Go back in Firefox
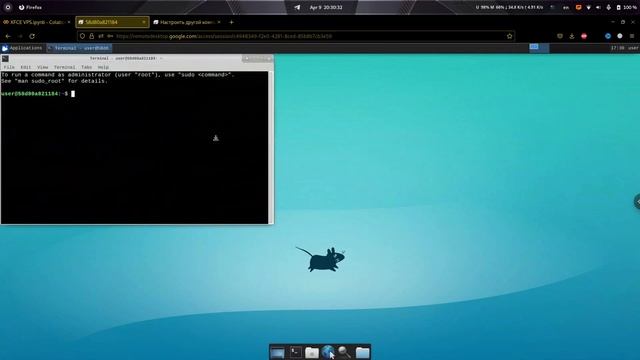 (x=8, y=36)
